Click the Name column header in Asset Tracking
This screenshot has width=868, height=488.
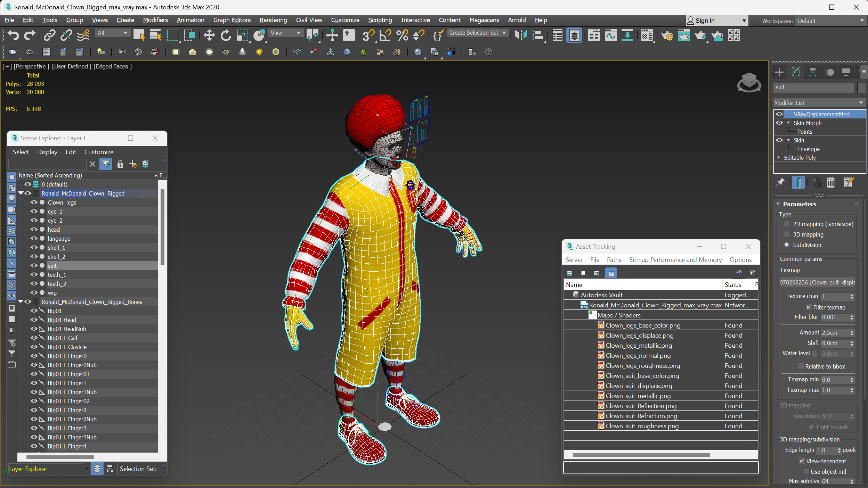coord(643,284)
